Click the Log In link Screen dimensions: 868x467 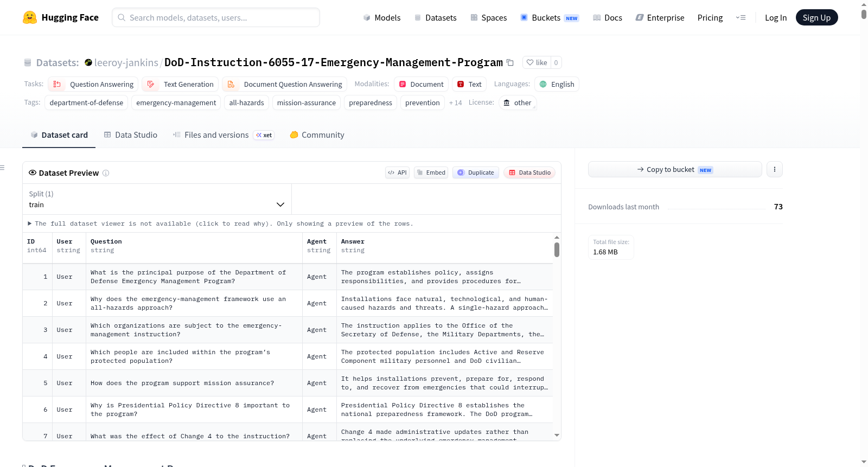click(x=776, y=18)
